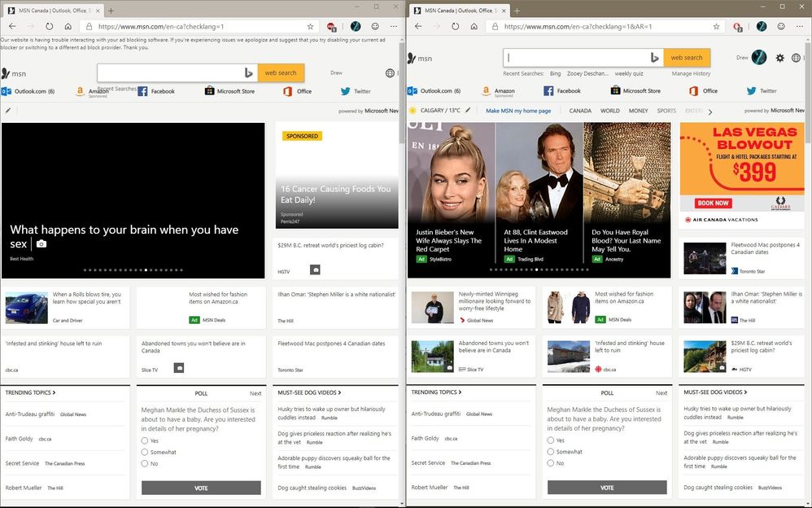Skip the poll with Next in the right window
Image resolution: width=812 pixels, height=508 pixels.
click(x=661, y=393)
